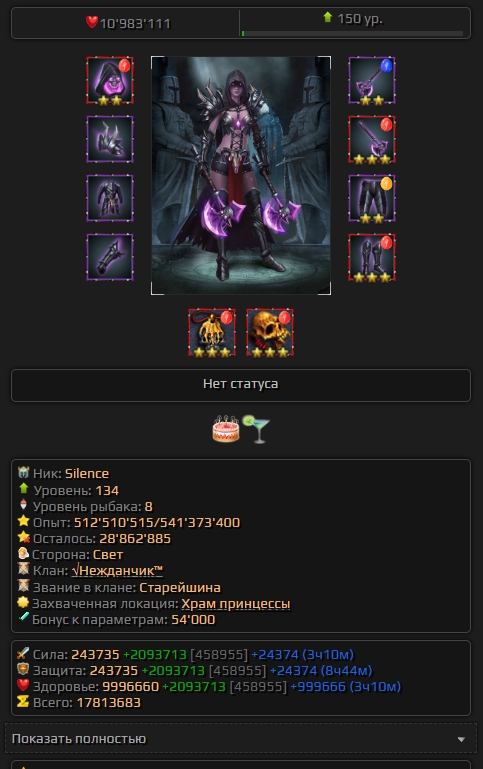Open the golden claw amulet item

212,333
